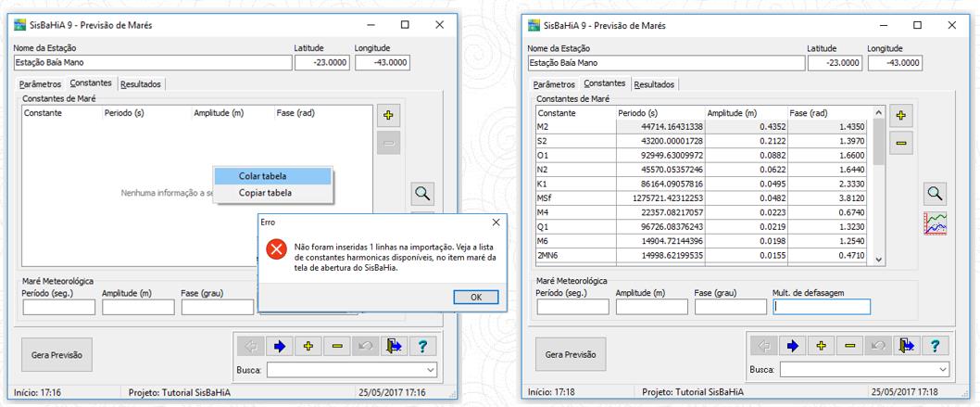The width and height of the screenshot is (980, 407).
Task: Click Longitude field in left window
Action: tap(383, 62)
